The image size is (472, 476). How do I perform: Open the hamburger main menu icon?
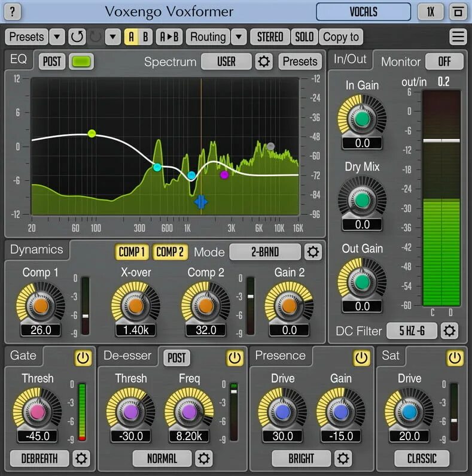[x=458, y=37]
